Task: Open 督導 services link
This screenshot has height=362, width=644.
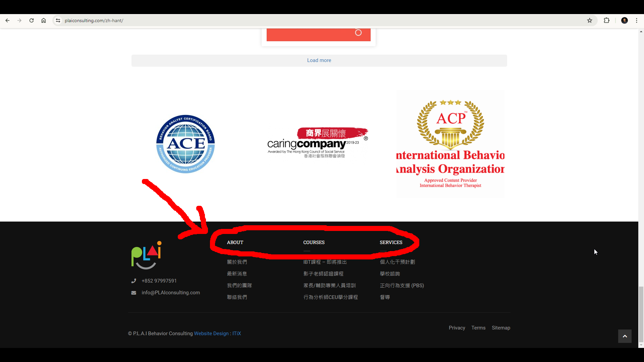Action: coord(385,297)
